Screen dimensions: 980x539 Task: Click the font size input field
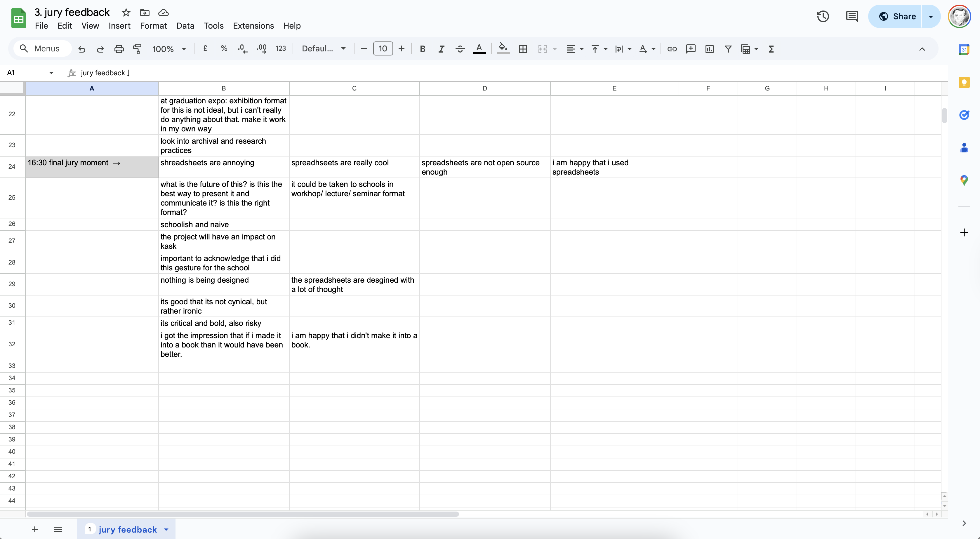tap(383, 49)
